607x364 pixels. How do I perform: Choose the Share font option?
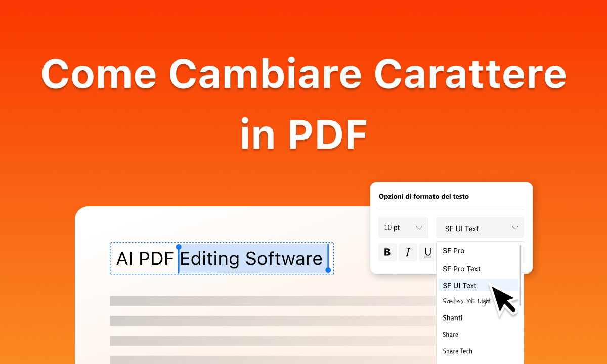pos(450,334)
